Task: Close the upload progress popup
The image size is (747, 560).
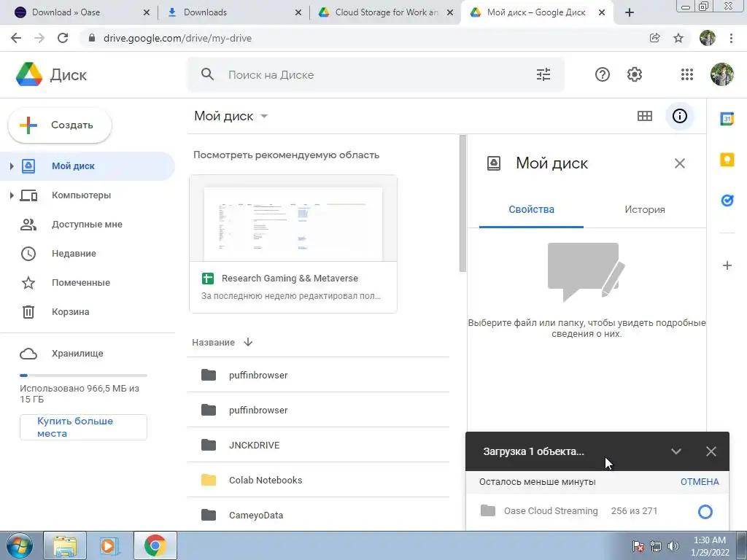Action: 711,451
